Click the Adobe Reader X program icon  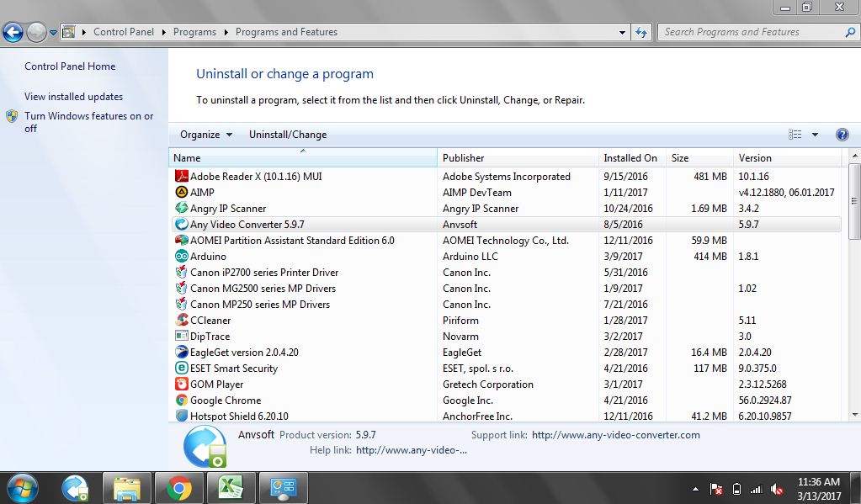click(x=182, y=176)
